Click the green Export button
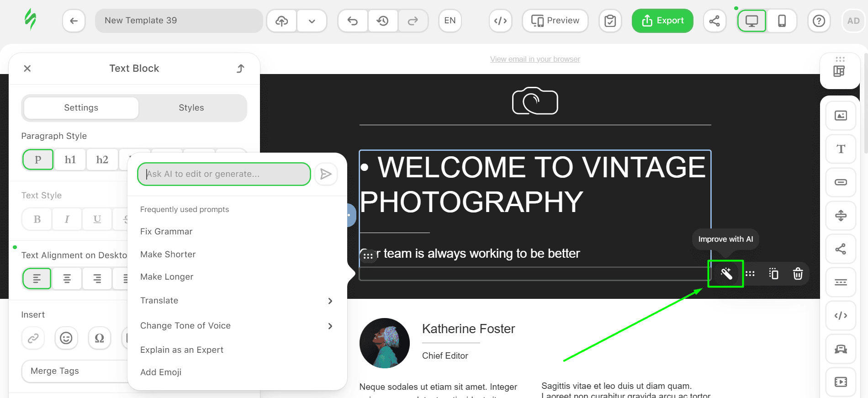The height and width of the screenshot is (398, 868). point(662,21)
